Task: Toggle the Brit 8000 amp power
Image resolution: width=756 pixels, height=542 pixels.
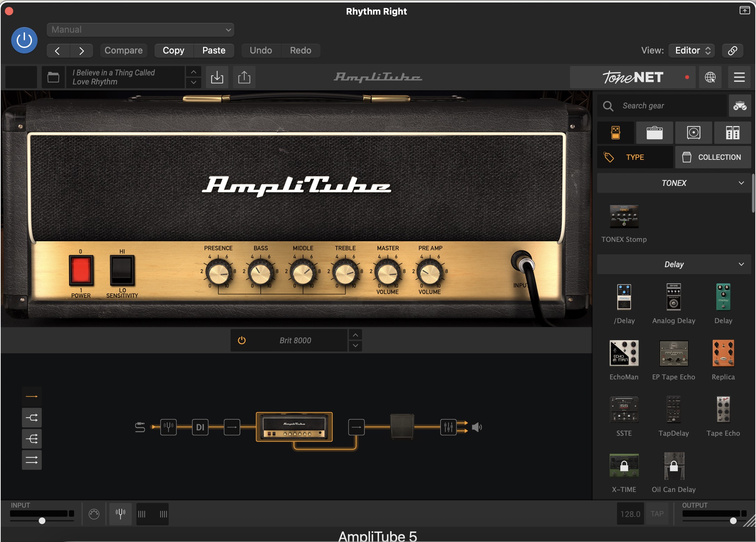Action: coord(242,340)
